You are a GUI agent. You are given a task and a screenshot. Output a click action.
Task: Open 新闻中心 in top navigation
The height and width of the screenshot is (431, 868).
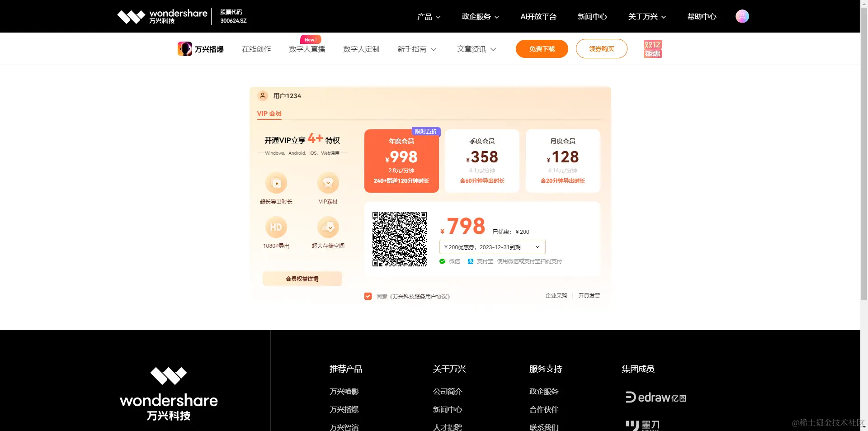pos(592,17)
